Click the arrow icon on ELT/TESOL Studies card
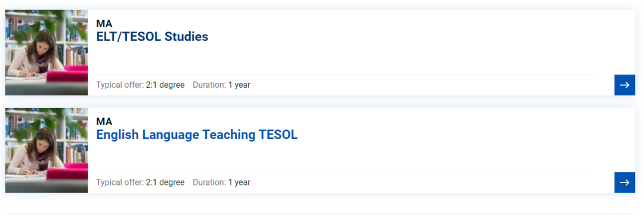Image resolution: width=644 pixels, height=223 pixels. pyautogui.click(x=625, y=85)
